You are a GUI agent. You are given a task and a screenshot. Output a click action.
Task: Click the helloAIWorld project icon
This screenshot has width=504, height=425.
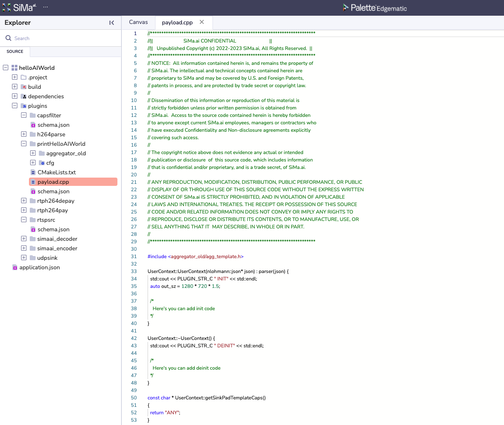14,68
